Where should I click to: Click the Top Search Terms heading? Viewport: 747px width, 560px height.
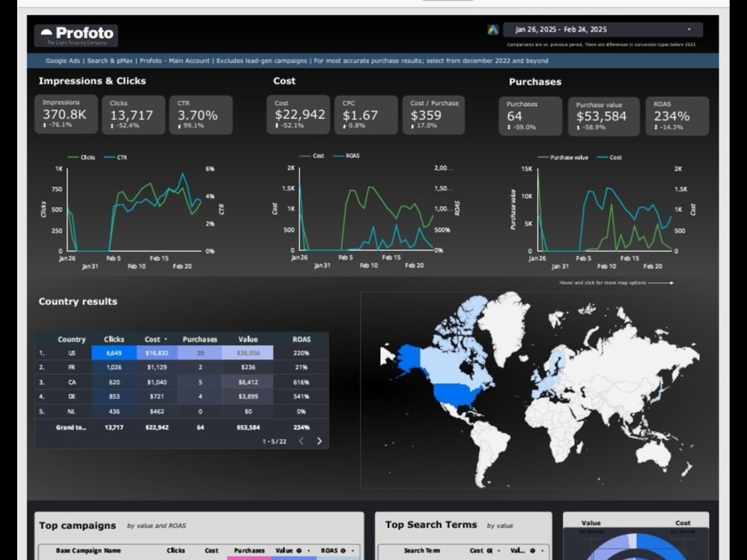pos(431,524)
